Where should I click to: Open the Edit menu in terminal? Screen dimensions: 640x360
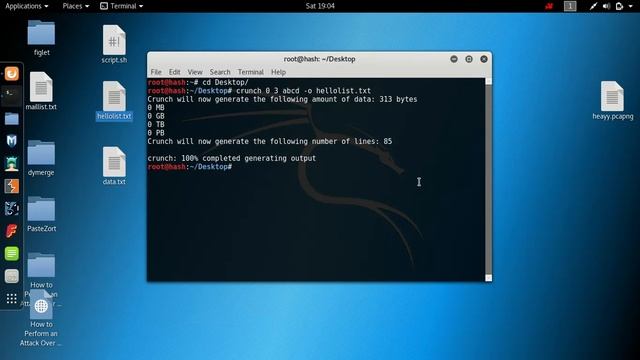pyautogui.click(x=174, y=72)
